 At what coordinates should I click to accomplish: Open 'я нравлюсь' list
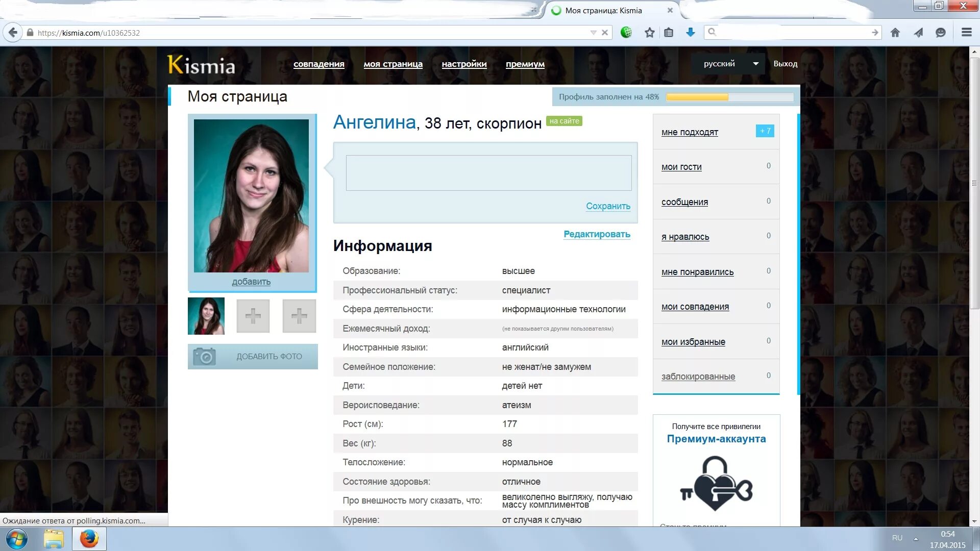click(x=685, y=237)
